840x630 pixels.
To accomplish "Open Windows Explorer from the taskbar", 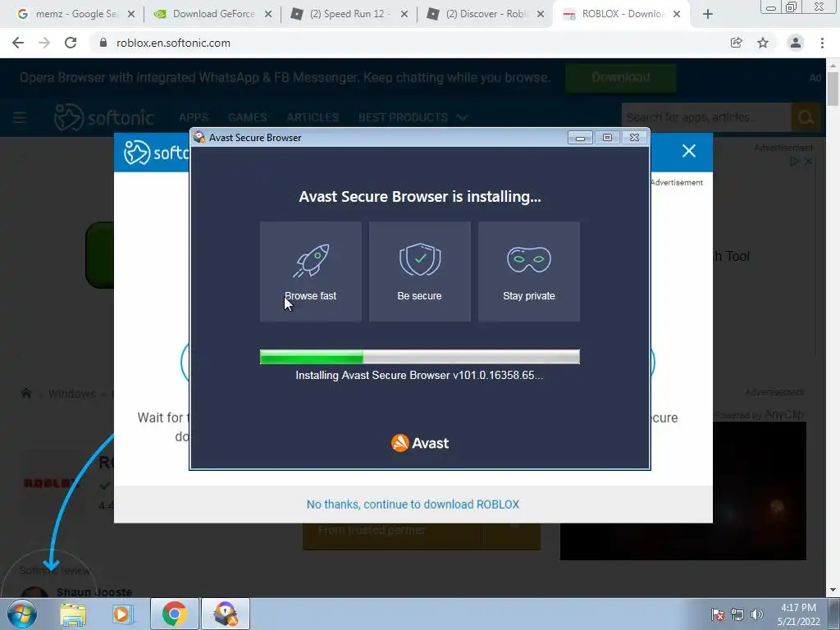I will click(73, 614).
